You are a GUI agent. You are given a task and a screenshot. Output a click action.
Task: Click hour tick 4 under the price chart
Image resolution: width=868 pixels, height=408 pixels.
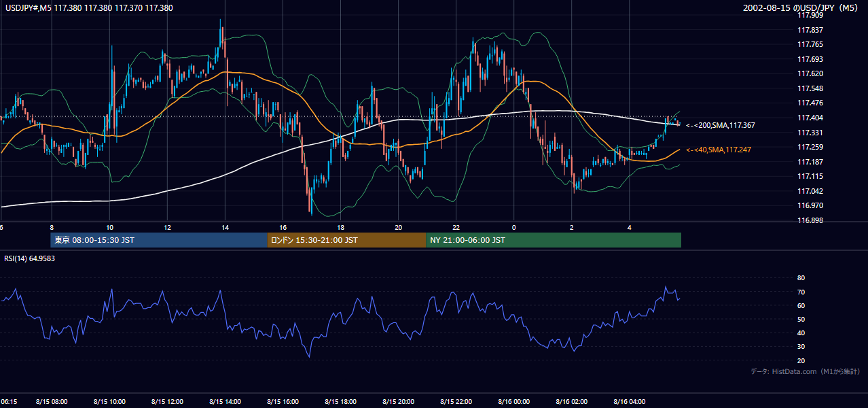coord(629,228)
